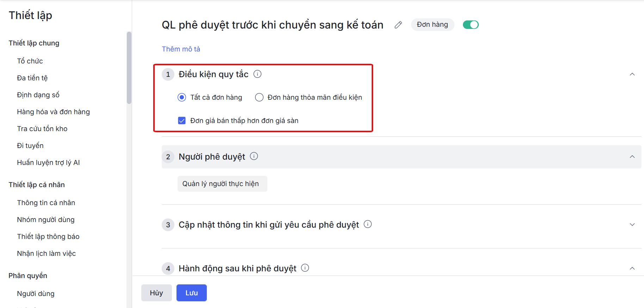Click info icon beside Hành động sau khi phê duyệt

point(305,268)
